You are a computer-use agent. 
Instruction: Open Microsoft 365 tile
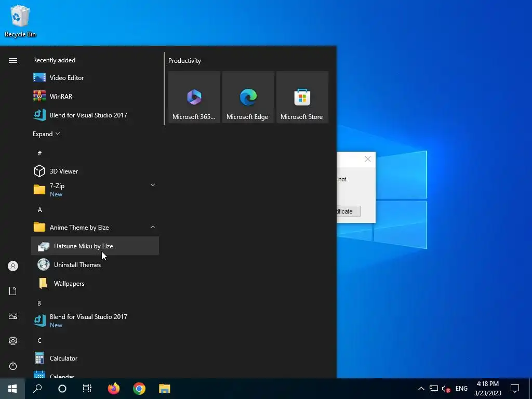194,97
